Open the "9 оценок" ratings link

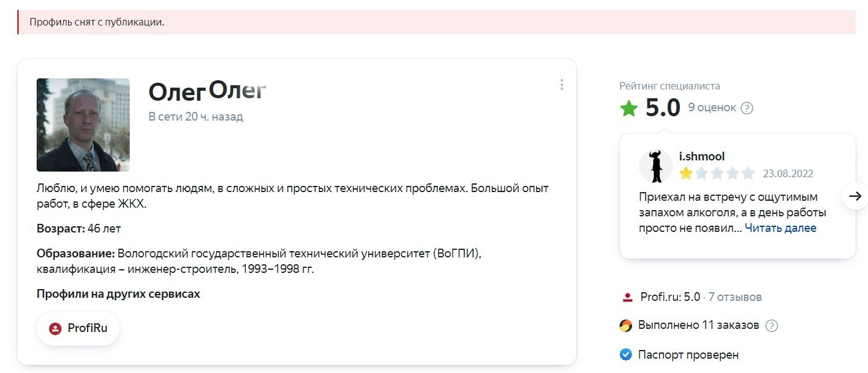click(x=712, y=108)
